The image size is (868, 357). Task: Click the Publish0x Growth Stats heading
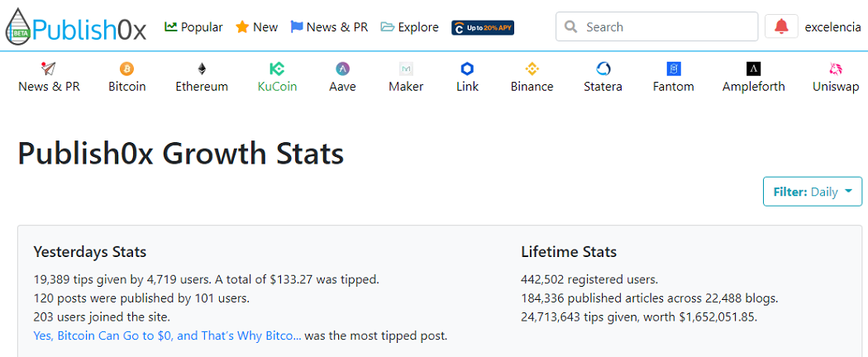(180, 154)
